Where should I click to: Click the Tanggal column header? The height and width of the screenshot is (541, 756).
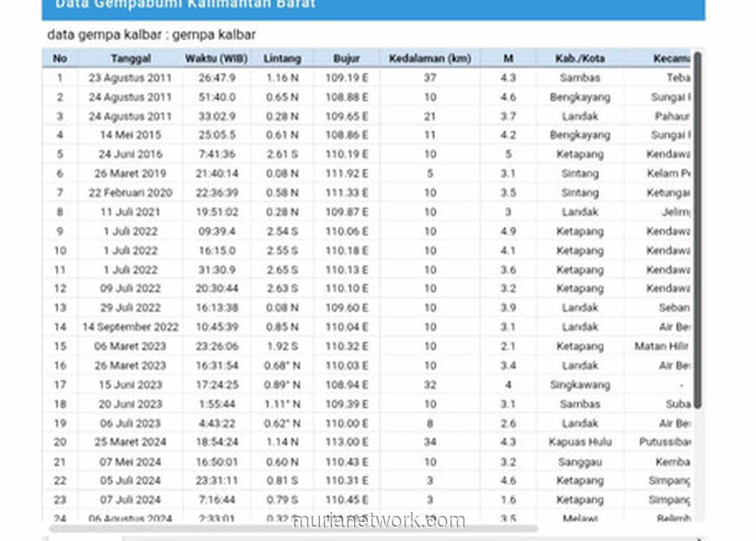(130, 59)
